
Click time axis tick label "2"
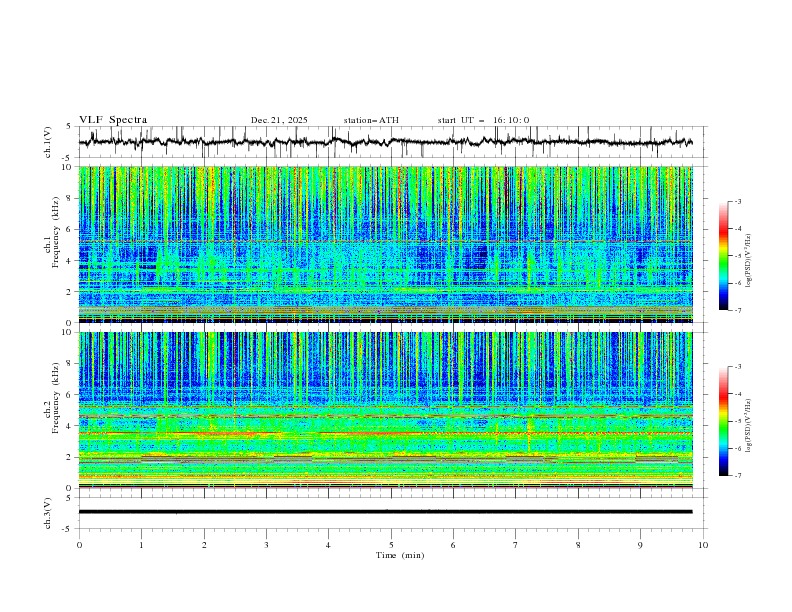point(204,545)
